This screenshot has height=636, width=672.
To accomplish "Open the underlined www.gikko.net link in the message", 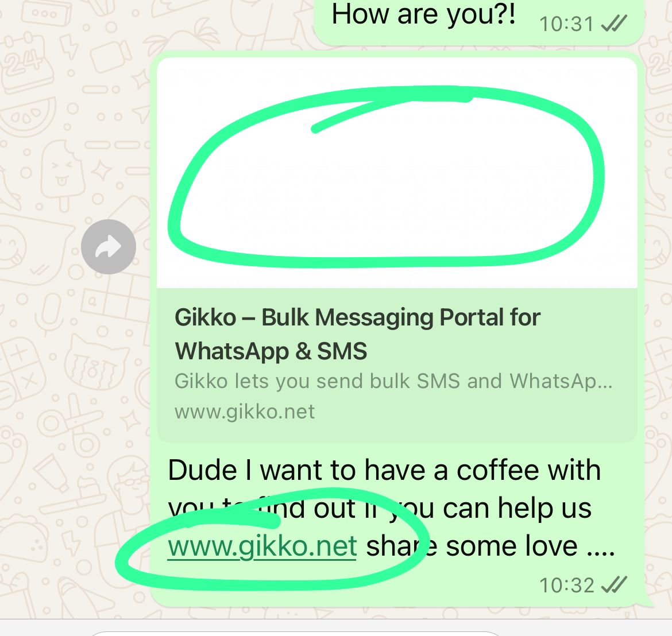I will (262, 546).
